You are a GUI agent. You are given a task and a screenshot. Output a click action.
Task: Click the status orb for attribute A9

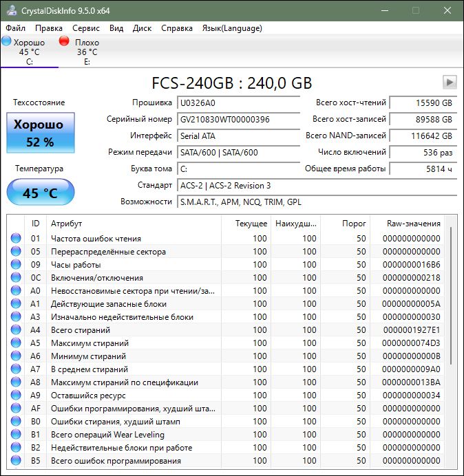pos(16,395)
